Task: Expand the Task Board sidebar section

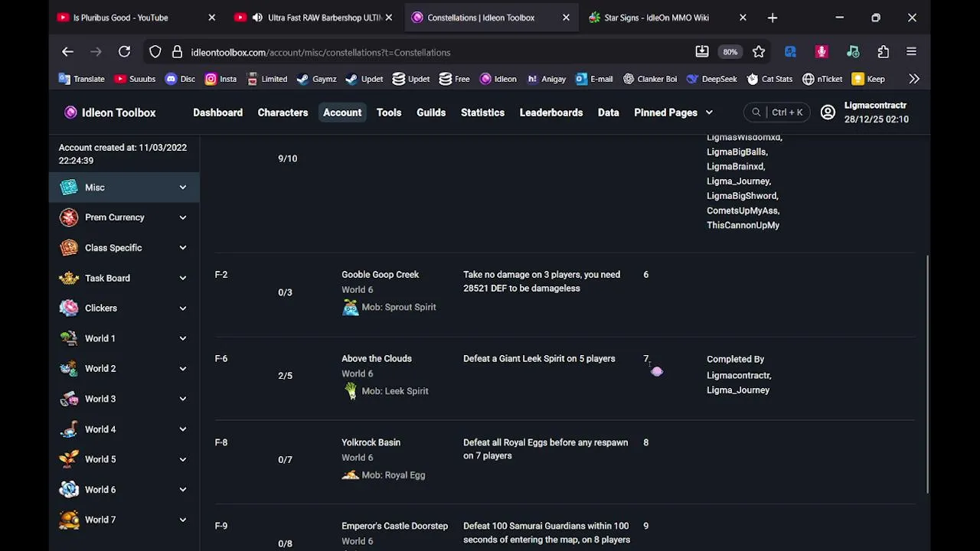Action: (x=183, y=279)
